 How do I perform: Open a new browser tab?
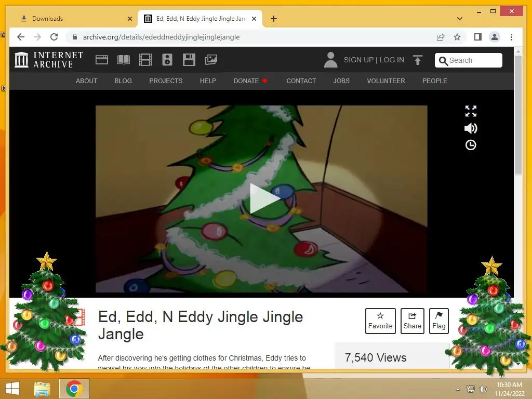pos(274,19)
